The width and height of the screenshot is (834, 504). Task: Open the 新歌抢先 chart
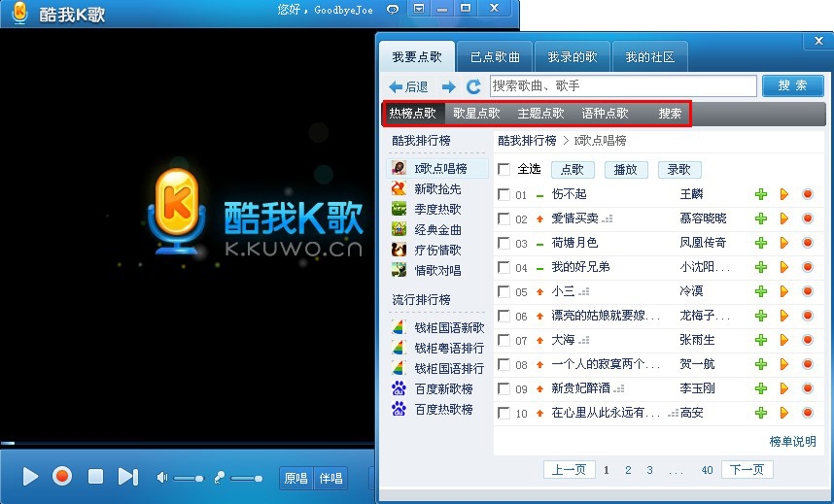click(437, 188)
